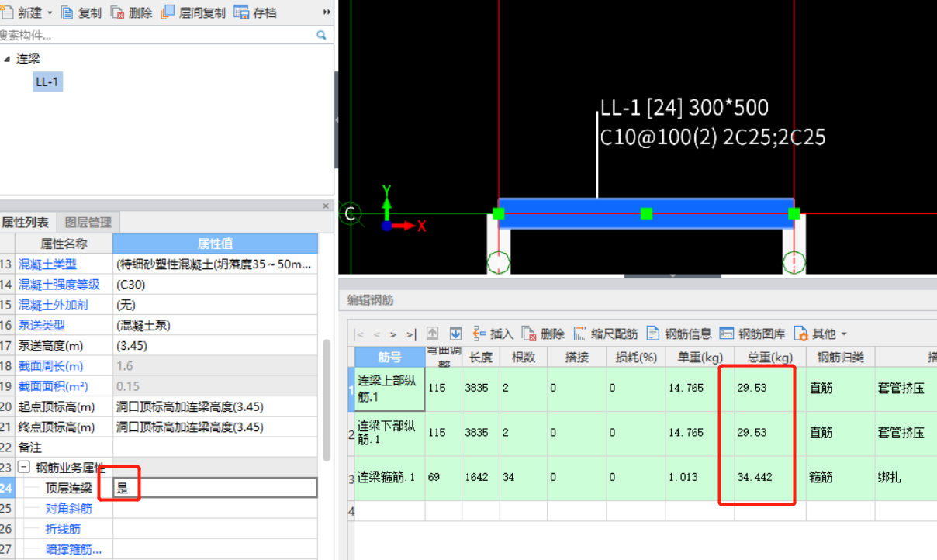Click the 层间复制 (copy between floors) icon
Image resolution: width=937 pixels, height=560 pixels.
pyautogui.click(x=168, y=12)
